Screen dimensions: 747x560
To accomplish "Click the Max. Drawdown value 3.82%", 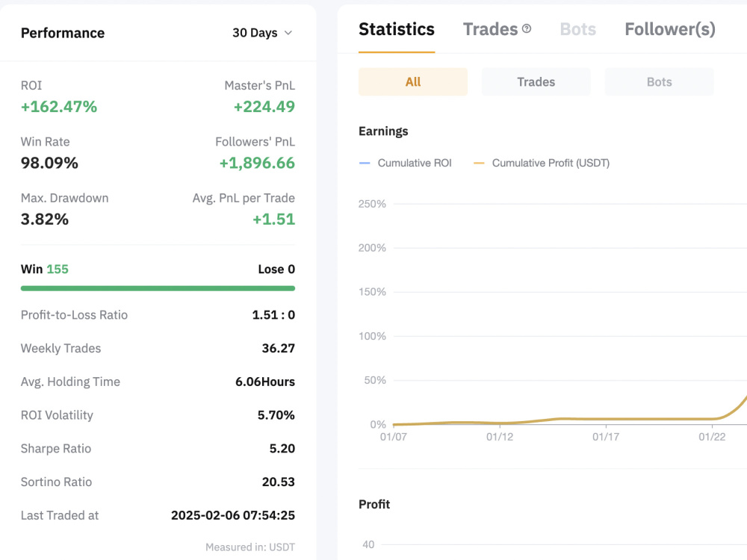I will (x=44, y=219).
